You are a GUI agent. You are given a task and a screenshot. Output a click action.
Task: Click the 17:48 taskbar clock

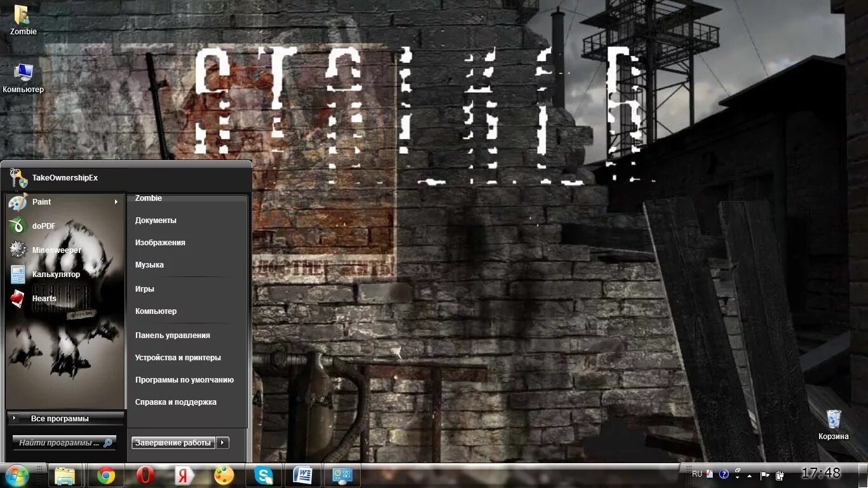point(820,473)
